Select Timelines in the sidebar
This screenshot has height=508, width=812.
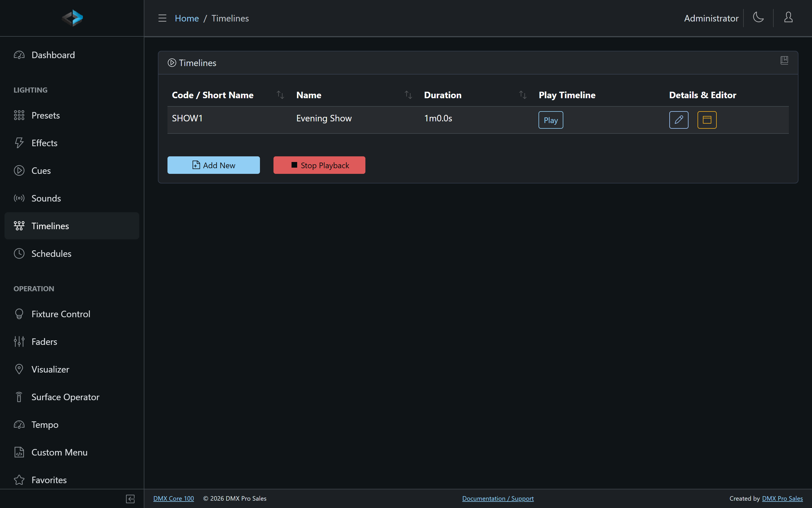(72, 226)
